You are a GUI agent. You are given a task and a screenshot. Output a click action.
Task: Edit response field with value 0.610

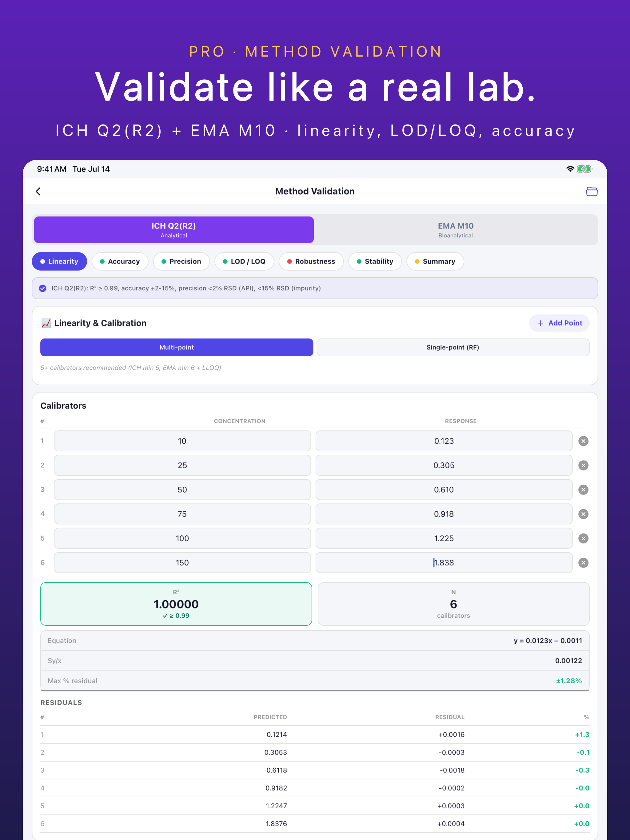(x=444, y=489)
